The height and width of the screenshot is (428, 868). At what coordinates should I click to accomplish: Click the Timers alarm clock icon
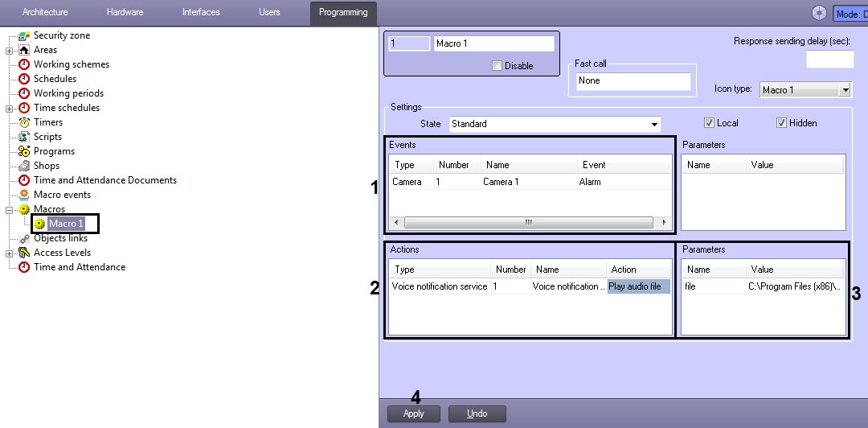tap(24, 122)
